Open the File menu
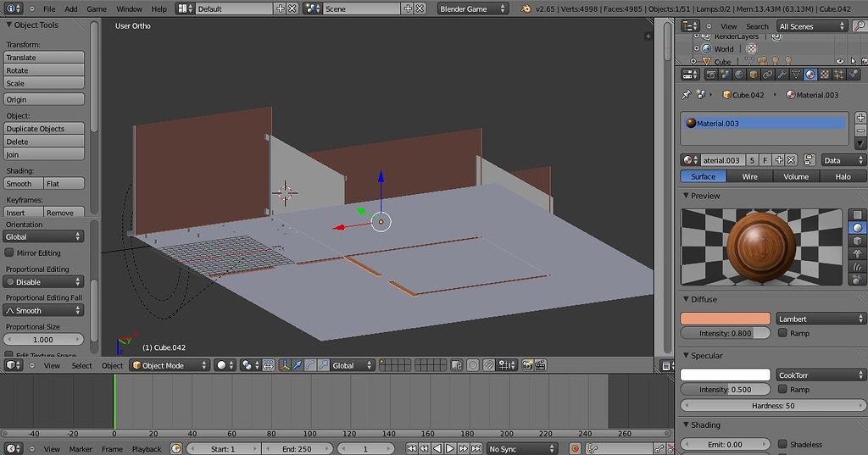The width and height of the screenshot is (868, 455). [x=49, y=8]
